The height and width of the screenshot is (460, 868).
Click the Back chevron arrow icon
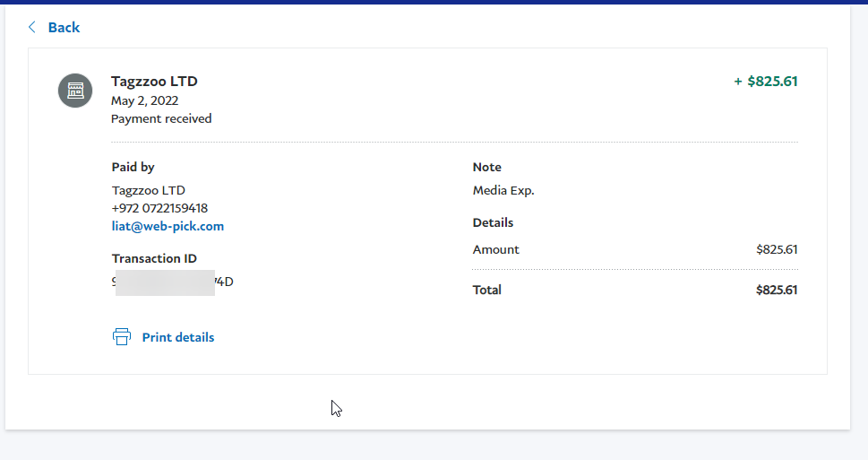32,28
